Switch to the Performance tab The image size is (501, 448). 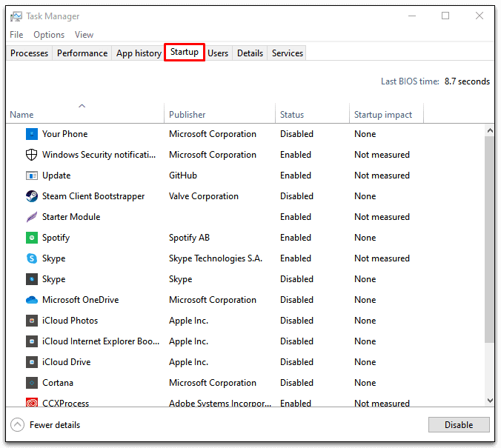[x=82, y=53]
